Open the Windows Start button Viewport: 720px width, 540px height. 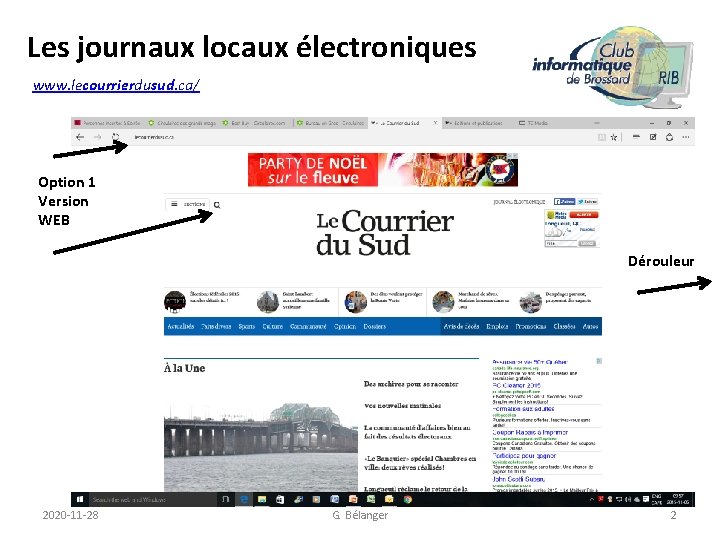tap(80, 499)
